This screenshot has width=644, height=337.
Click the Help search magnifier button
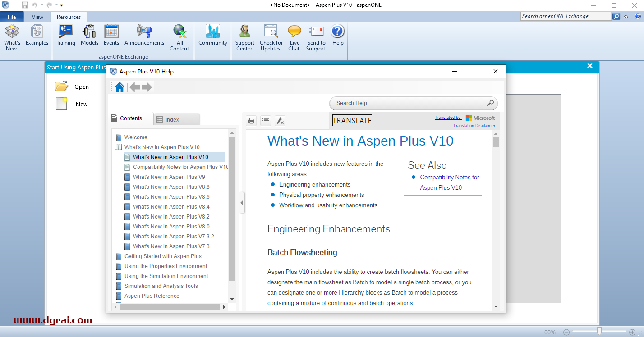(490, 103)
